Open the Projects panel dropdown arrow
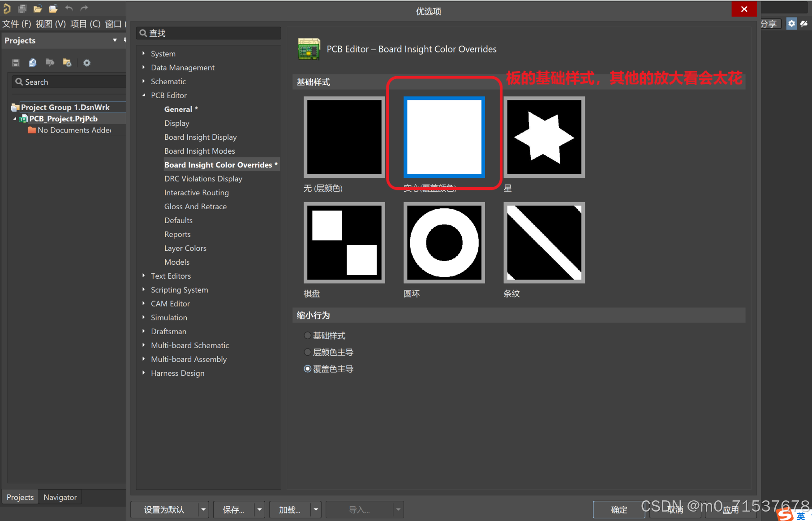This screenshot has width=812, height=521. point(115,40)
